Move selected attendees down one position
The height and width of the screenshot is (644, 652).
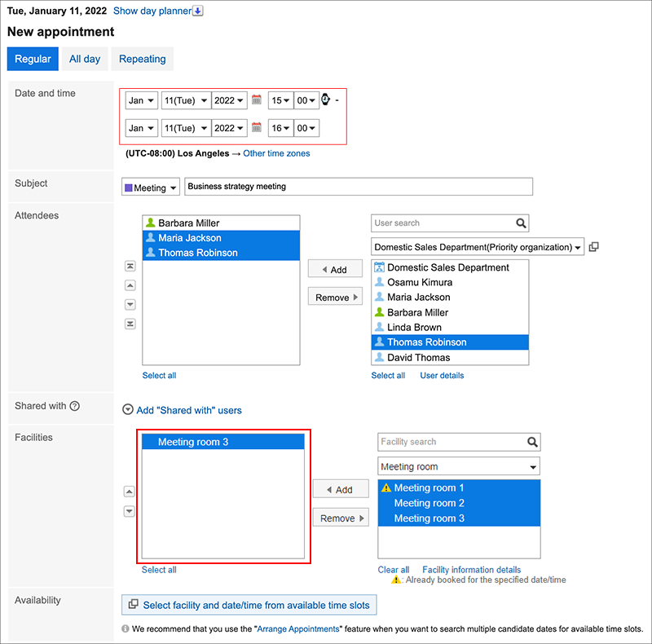point(130,305)
